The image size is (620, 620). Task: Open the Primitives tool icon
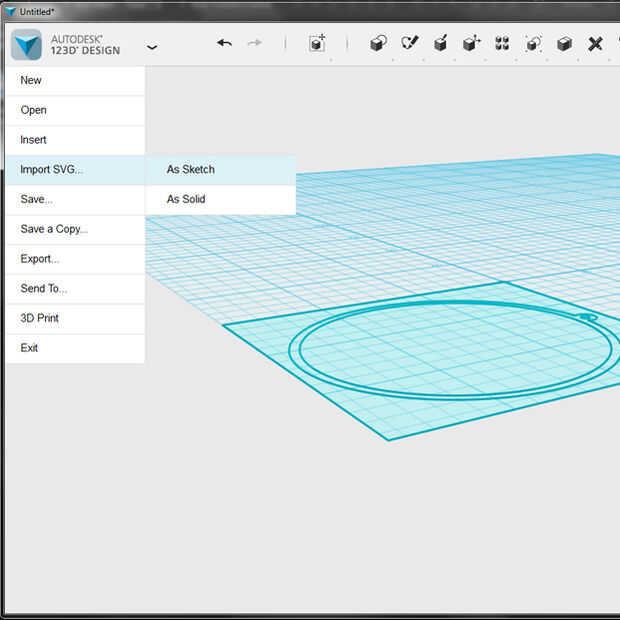pos(378,43)
